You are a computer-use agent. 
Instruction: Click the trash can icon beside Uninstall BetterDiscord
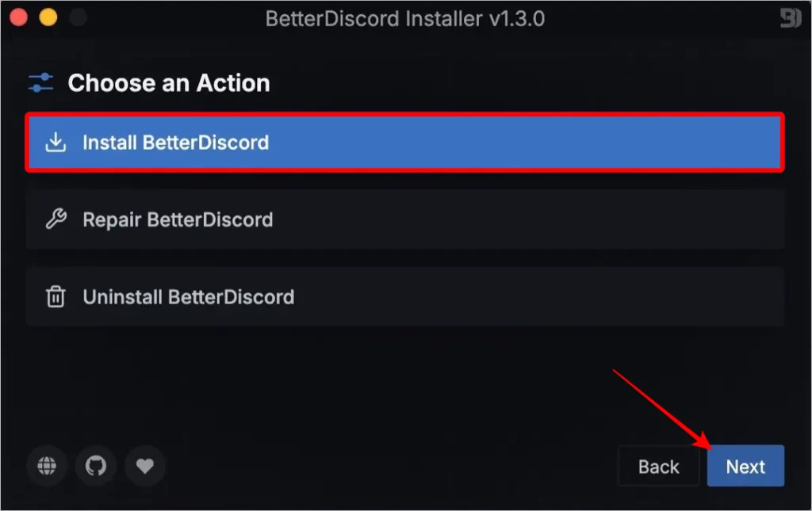[x=56, y=297]
